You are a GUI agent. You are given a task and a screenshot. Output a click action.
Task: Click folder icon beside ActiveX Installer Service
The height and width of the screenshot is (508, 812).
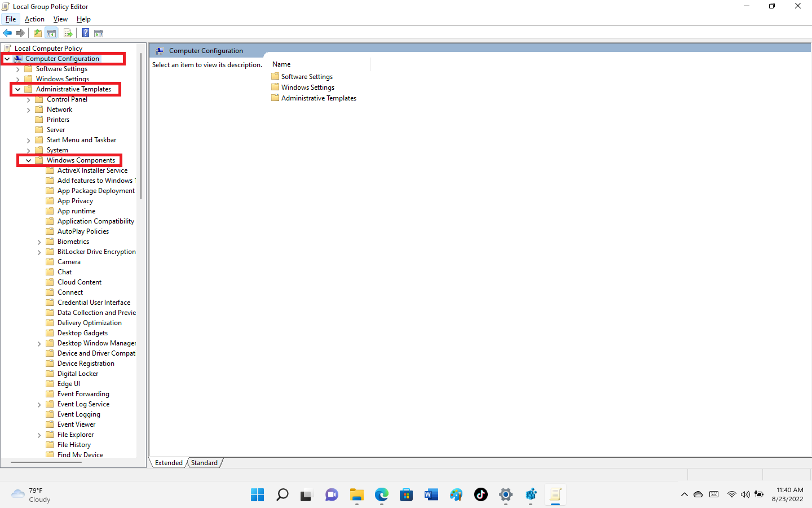pyautogui.click(x=50, y=170)
